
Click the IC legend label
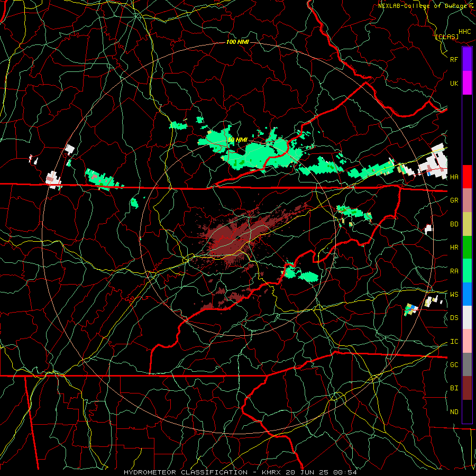tap(454, 342)
